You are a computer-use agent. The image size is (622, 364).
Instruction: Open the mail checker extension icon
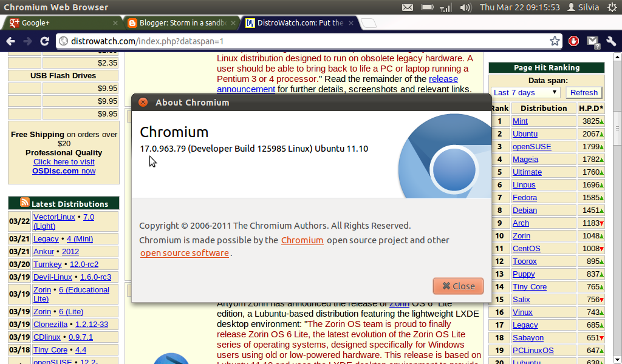[x=593, y=42]
